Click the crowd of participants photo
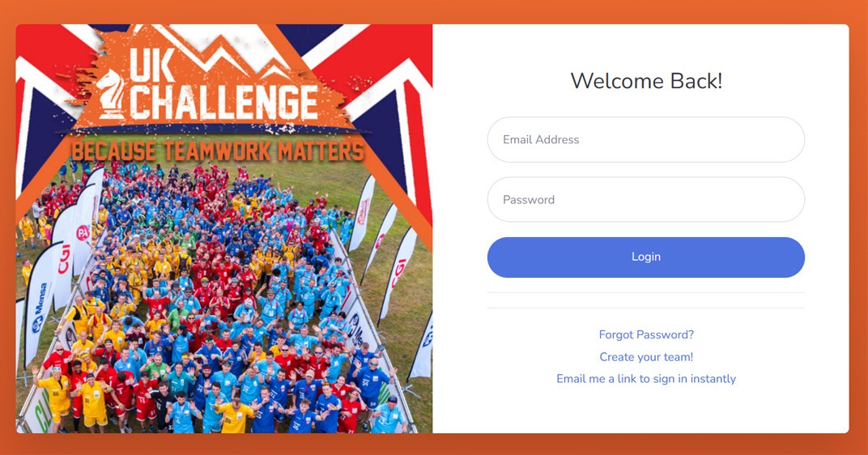This screenshot has height=455, width=868. coord(221,299)
